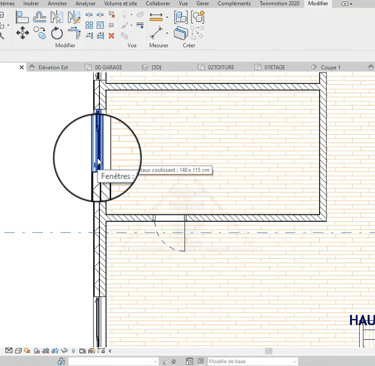
Task: Open the Annoter ribbon tab
Action: click(x=57, y=3)
